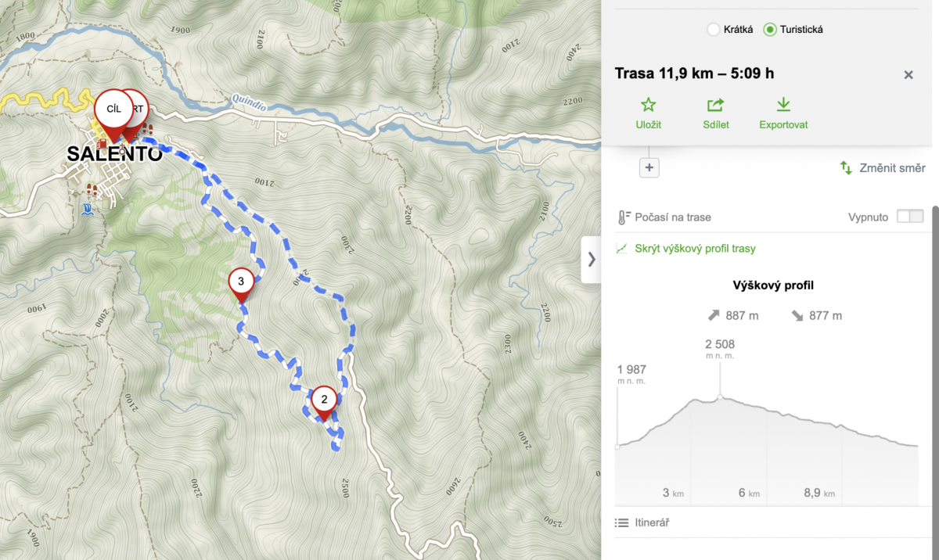Click the SALENTO town label on map
The height and width of the screenshot is (560, 939).
point(115,153)
